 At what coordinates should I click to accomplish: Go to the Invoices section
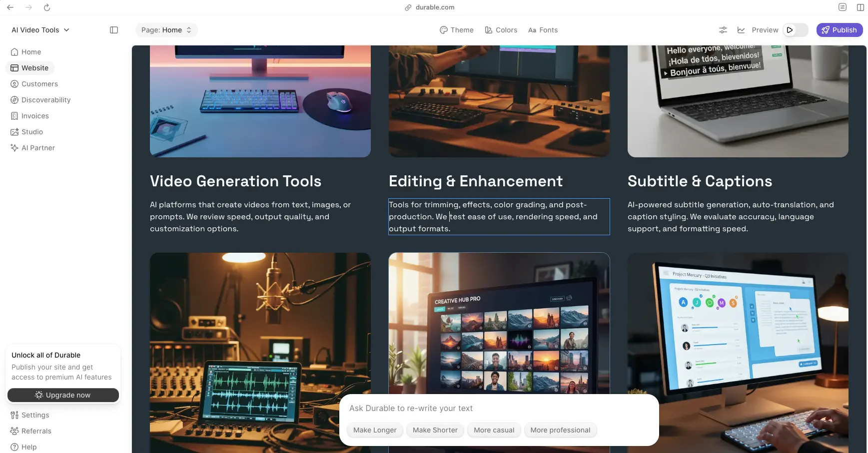tap(35, 116)
